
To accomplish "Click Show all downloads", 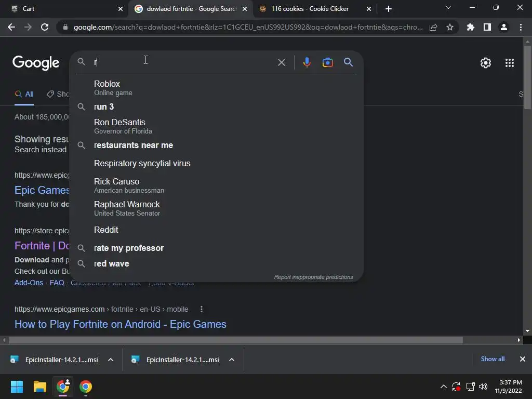I will [493, 359].
